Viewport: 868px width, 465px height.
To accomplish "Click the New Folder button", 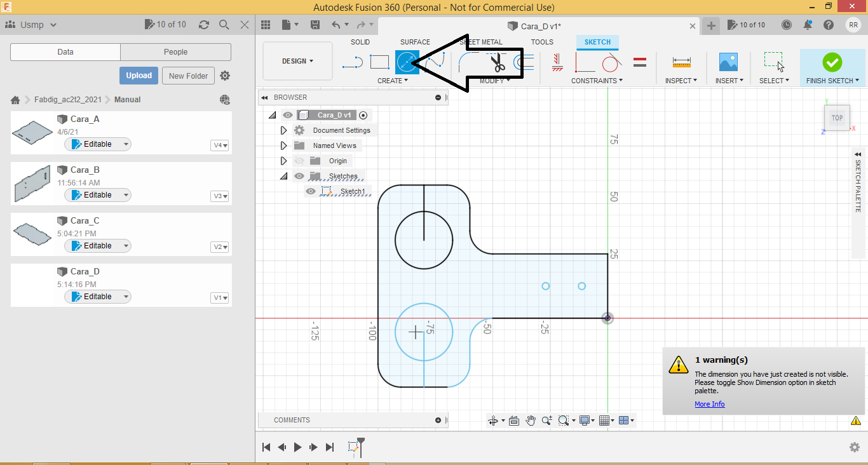I will [189, 76].
